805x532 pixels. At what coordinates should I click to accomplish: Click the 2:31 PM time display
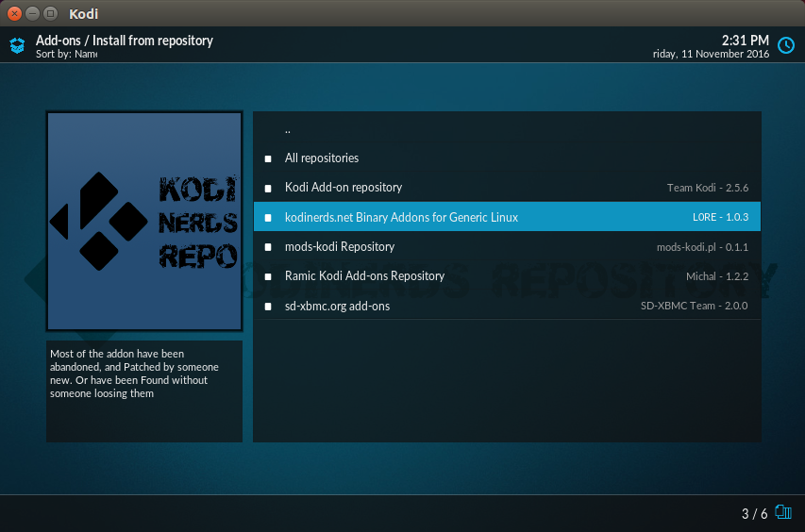745,40
